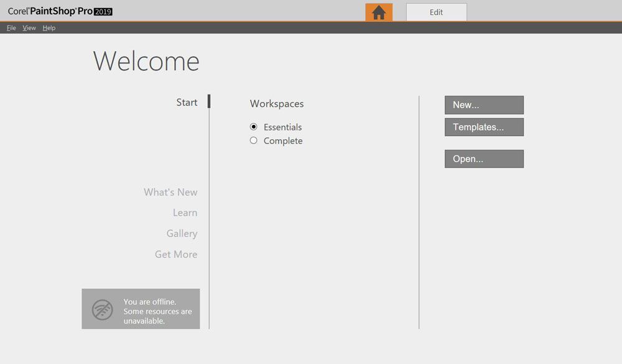
Task: Open the View menu
Action: pos(29,28)
